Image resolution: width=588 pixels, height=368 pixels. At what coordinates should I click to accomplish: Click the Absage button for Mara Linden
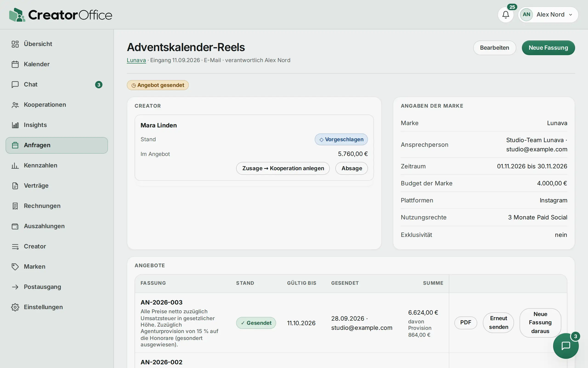[352, 168]
